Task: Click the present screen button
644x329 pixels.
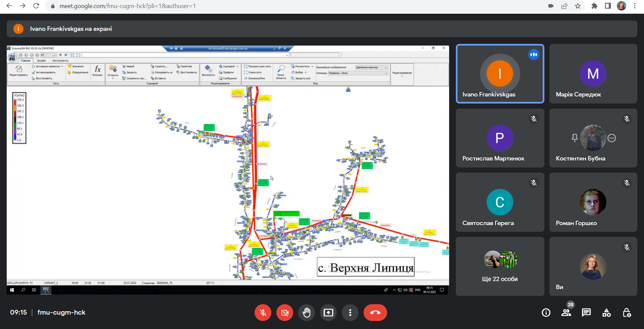Action: click(328, 313)
